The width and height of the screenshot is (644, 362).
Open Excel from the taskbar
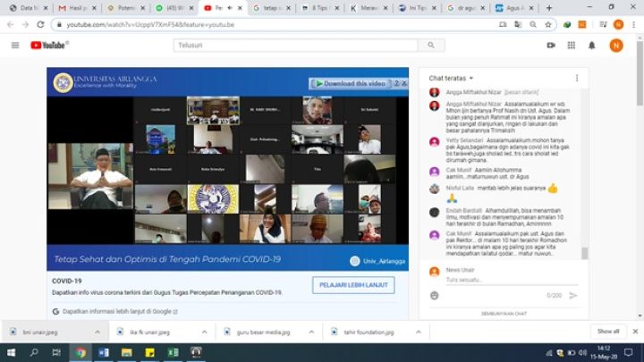[x=173, y=352]
